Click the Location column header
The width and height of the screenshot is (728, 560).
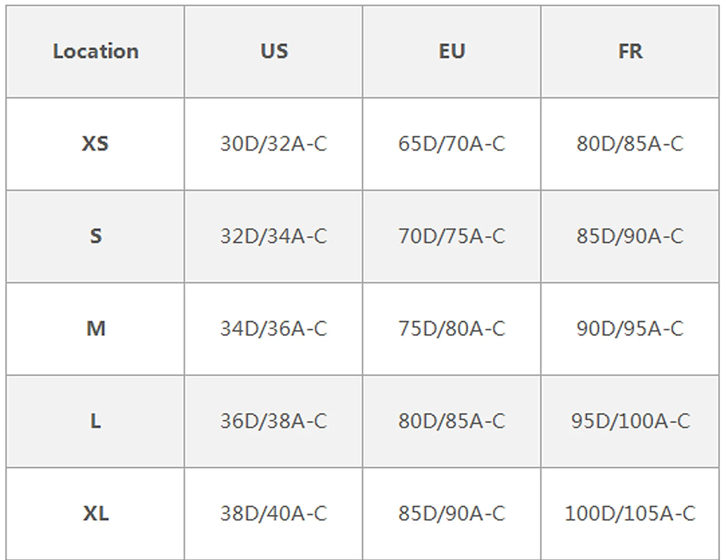(96, 51)
